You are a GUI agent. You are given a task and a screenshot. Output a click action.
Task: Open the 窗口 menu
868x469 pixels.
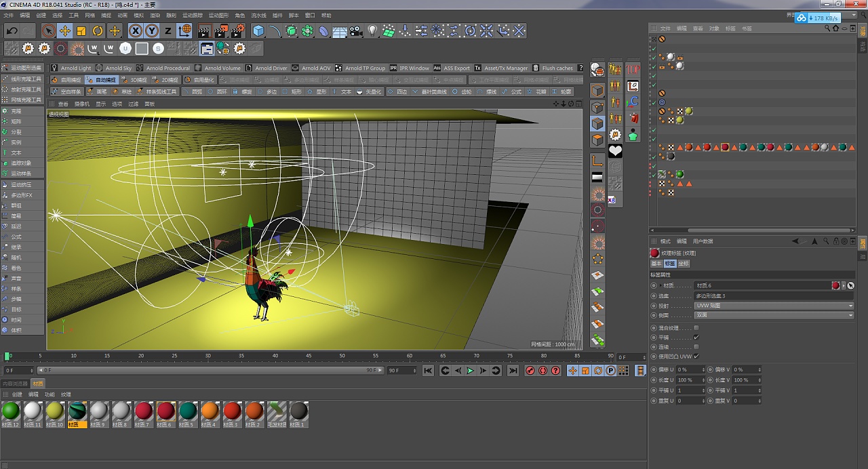(x=310, y=15)
